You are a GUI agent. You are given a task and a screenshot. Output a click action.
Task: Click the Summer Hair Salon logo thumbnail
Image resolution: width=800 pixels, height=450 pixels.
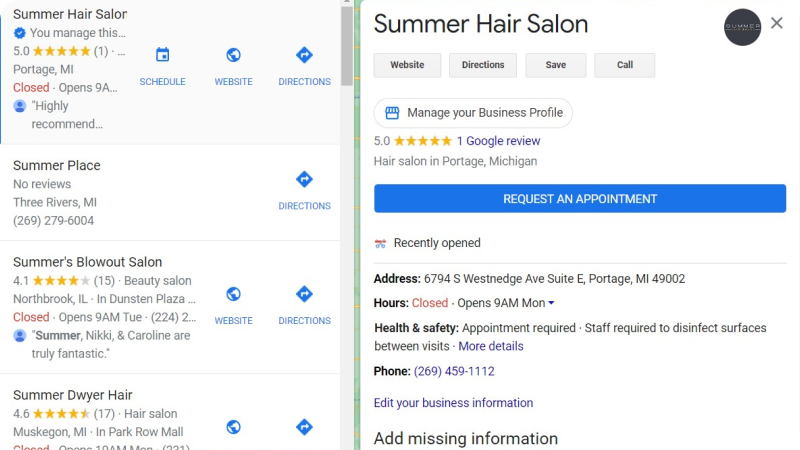tap(742, 27)
